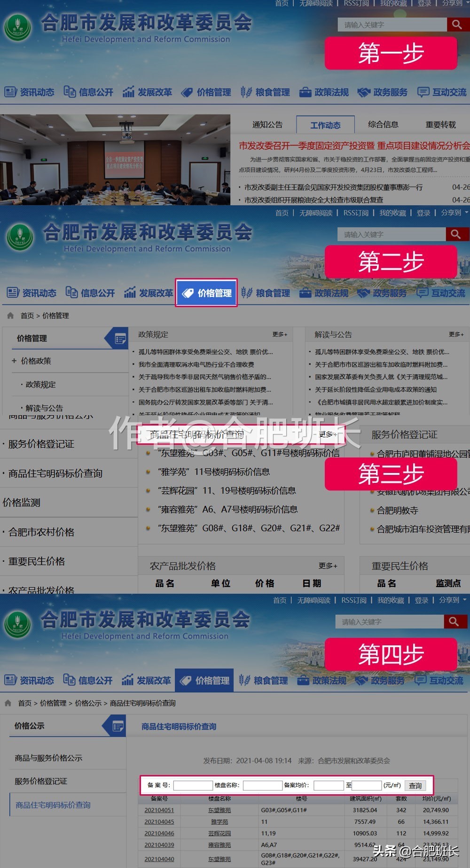
Task: Open record number 202104040
Action: 159,859
